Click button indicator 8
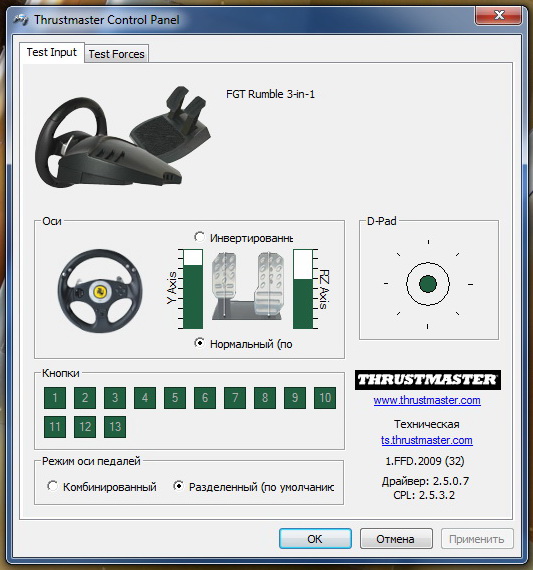This screenshot has height=570, width=533. pos(265,398)
